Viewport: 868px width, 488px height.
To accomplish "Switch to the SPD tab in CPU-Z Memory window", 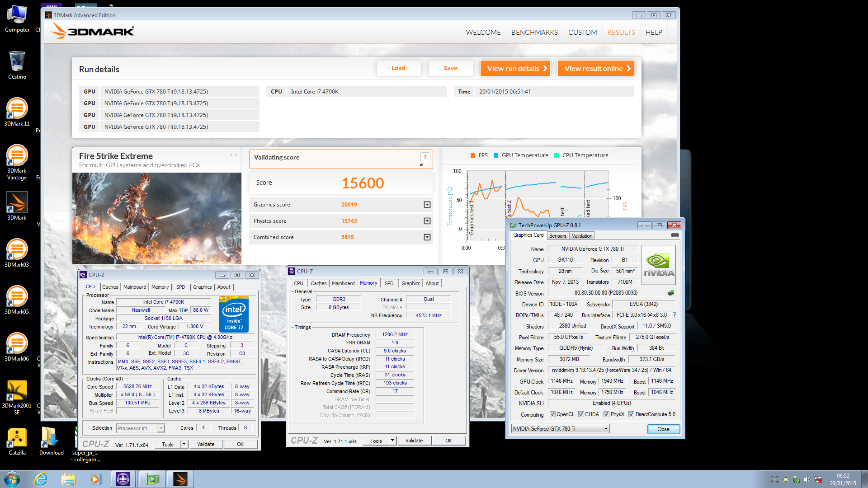I will pos(389,283).
